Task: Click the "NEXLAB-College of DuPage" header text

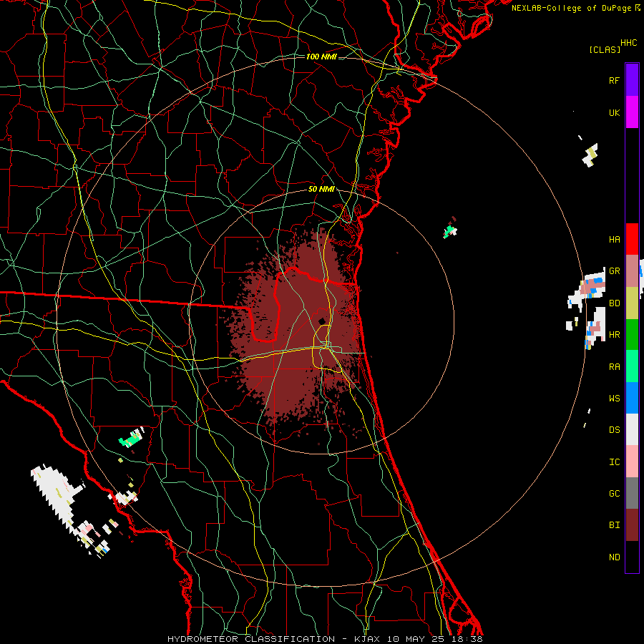Action: pyautogui.click(x=571, y=8)
